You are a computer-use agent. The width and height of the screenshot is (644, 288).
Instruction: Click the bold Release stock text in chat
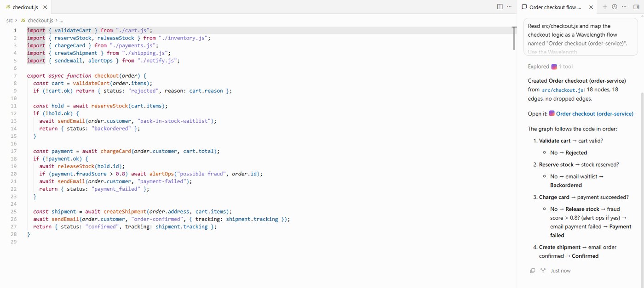(x=582, y=209)
